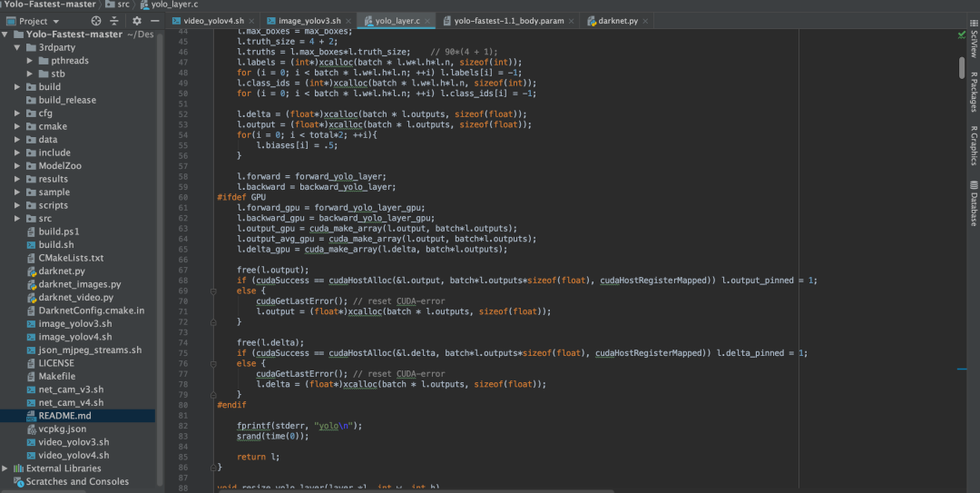
Task: Click darknet_images.py file icon
Action: pyautogui.click(x=32, y=284)
